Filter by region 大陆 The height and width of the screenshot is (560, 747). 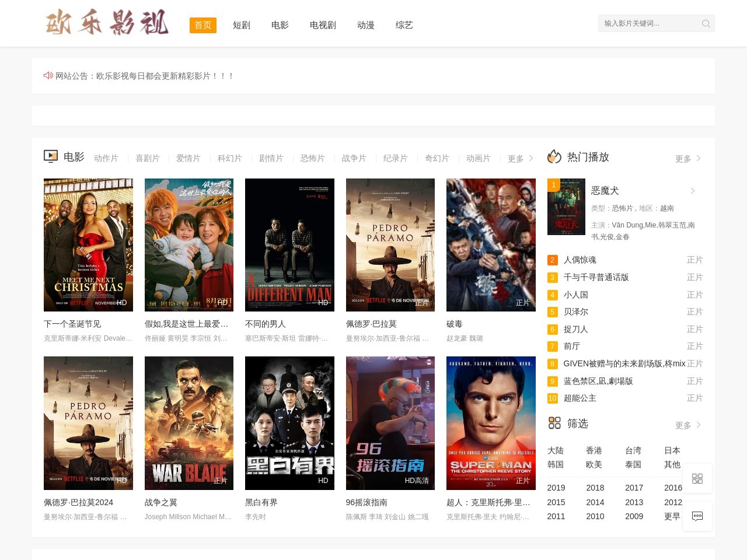point(556,450)
